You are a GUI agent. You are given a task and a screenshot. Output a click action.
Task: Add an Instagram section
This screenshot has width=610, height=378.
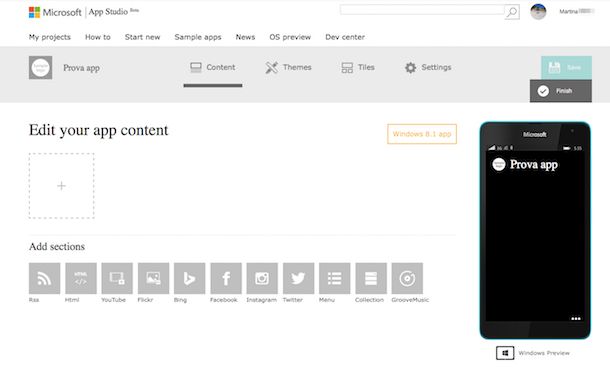262,278
